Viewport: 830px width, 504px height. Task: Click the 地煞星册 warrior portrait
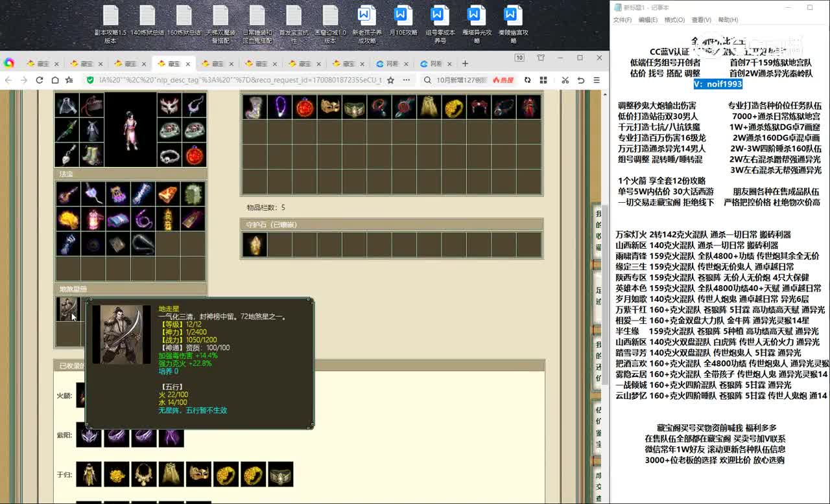[x=67, y=309]
